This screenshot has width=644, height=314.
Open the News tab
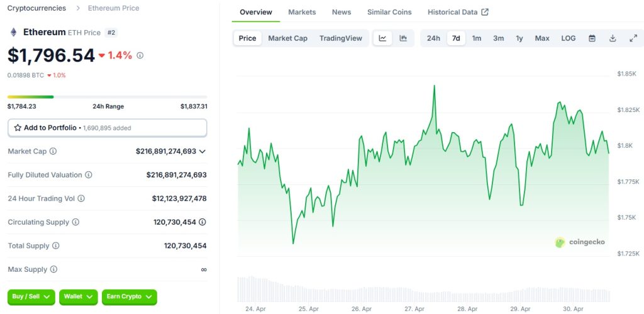coord(341,12)
